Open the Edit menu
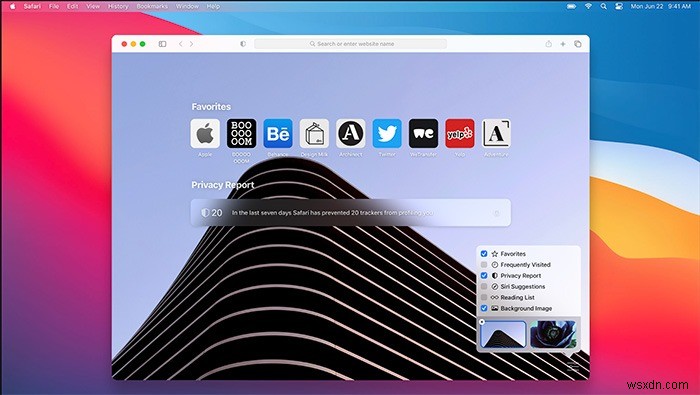 (x=72, y=6)
